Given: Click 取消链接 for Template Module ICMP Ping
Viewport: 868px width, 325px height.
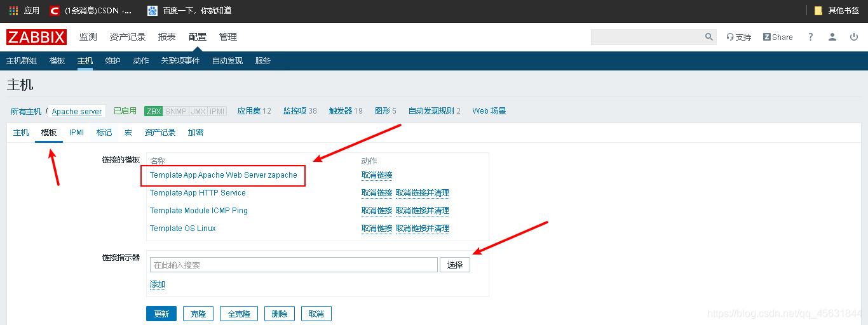Looking at the screenshot, I should click(x=377, y=211).
